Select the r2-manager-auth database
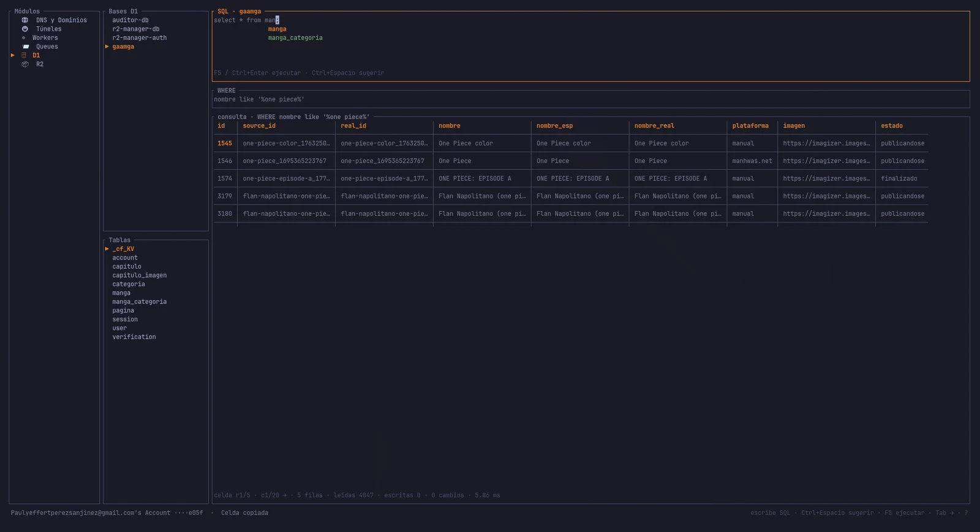980x532 pixels. (x=139, y=38)
